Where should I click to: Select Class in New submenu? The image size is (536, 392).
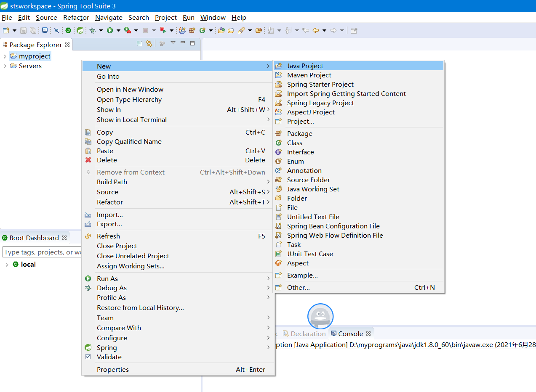click(x=358, y=143)
